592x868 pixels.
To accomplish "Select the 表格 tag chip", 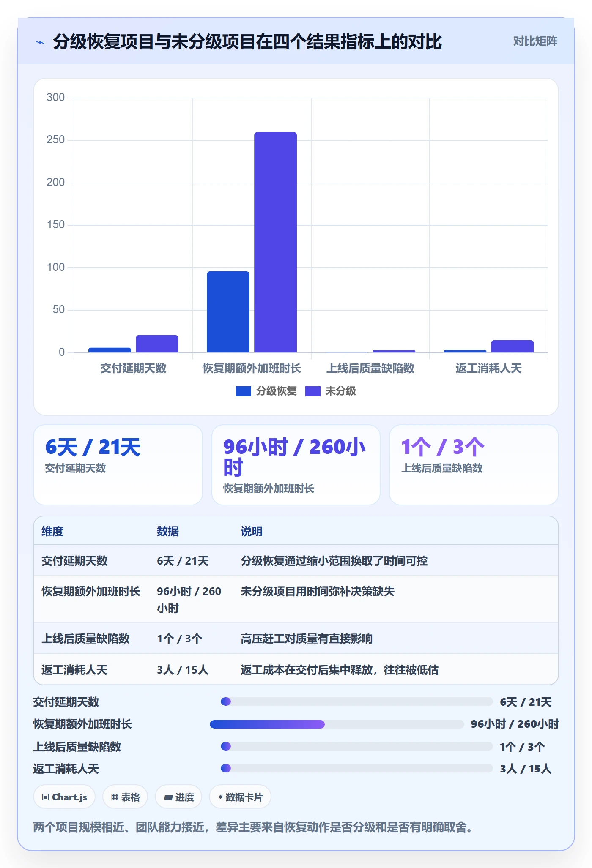I will coord(125,797).
